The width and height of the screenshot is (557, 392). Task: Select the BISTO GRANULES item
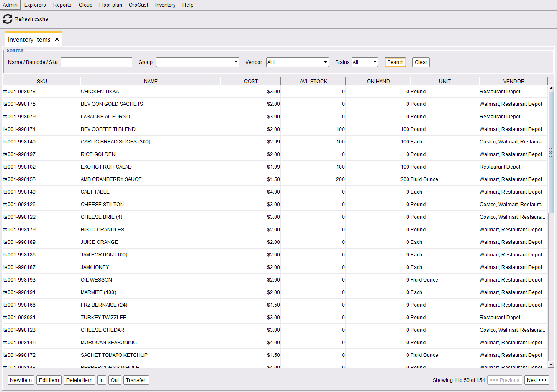click(x=275, y=230)
